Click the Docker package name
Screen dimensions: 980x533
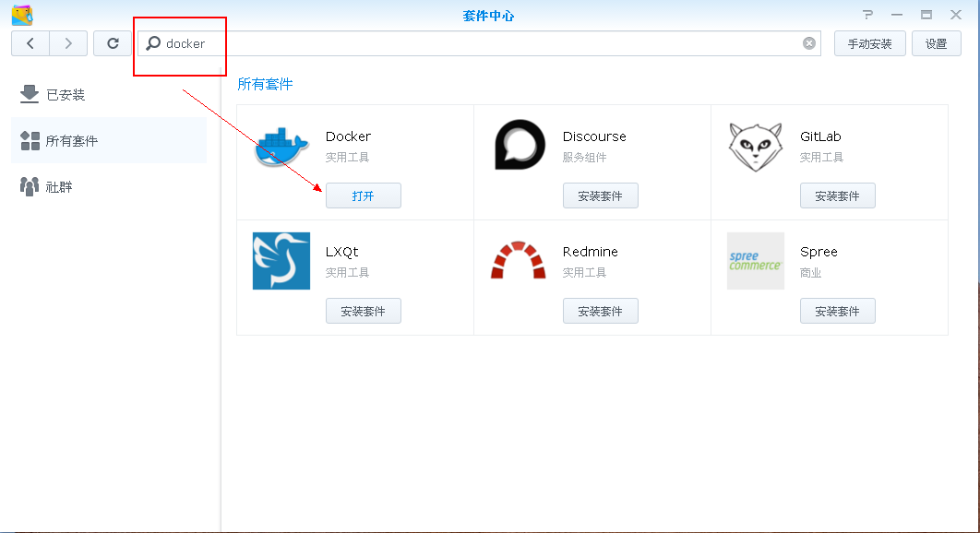click(x=348, y=136)
